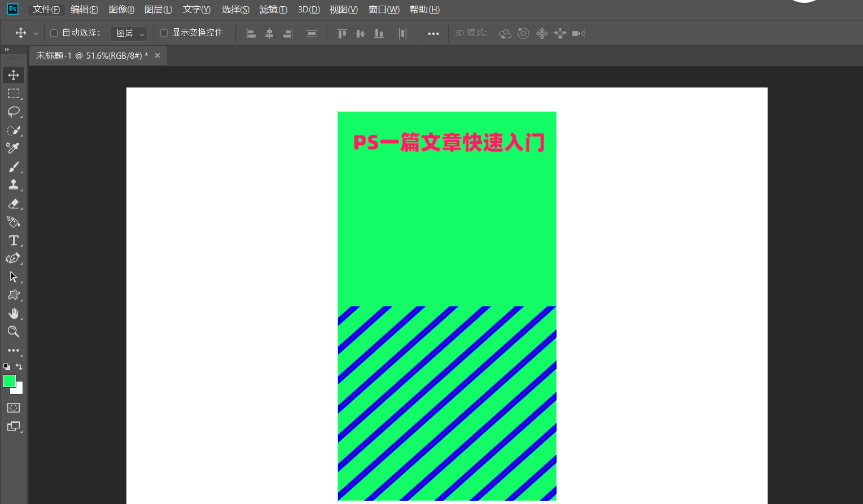Align left edges in options bar
The height and width of the screenshot is (504, 863).
point(251,33)
